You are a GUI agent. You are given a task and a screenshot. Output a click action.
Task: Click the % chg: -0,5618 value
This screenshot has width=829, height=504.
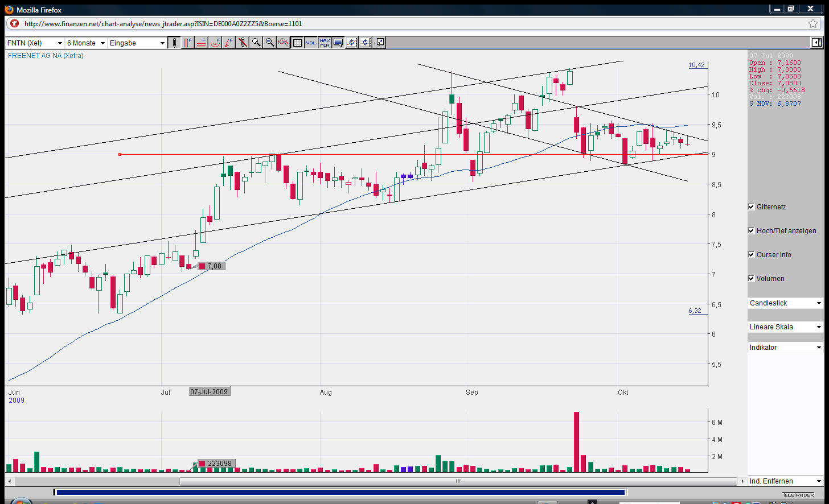777,90
